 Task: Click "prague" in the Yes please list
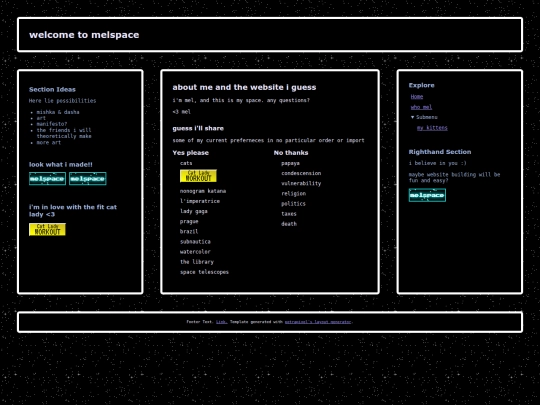pos(189,221)
